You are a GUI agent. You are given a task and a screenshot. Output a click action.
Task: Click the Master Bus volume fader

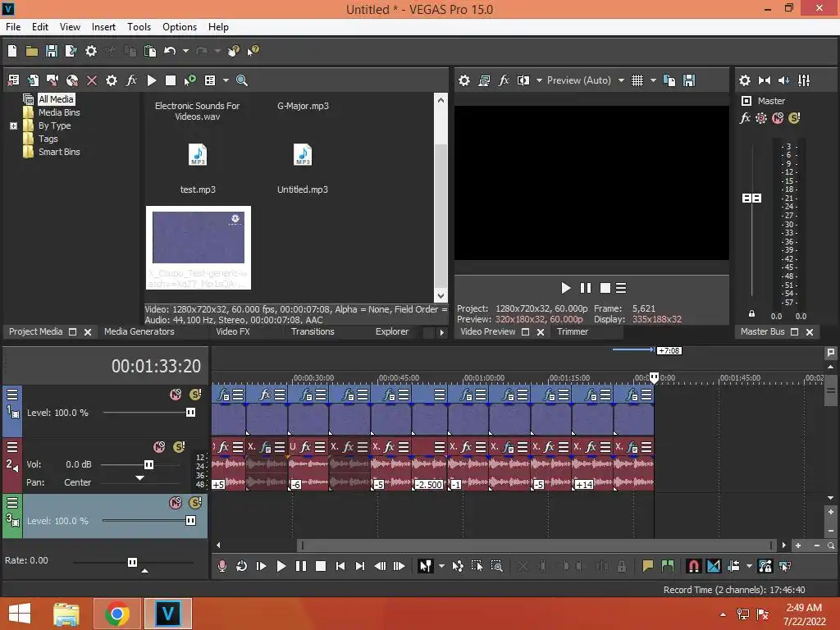(x=751, y=199)
